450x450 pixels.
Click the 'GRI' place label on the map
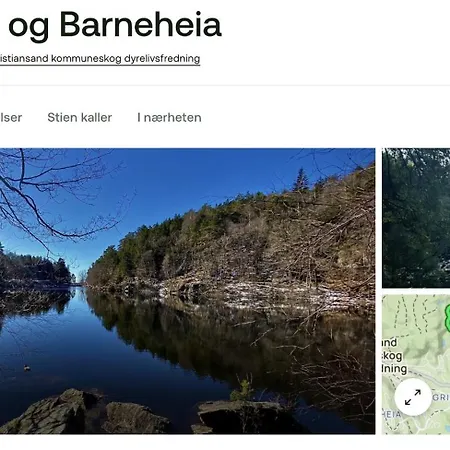tap(441, 397)
